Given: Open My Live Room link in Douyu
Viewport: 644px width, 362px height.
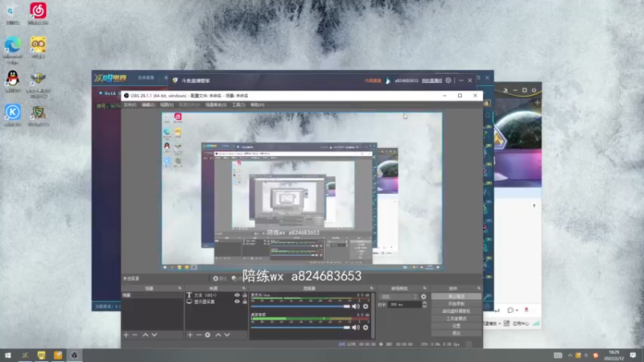Looking at the screenshot, I should tap(431, 80).
